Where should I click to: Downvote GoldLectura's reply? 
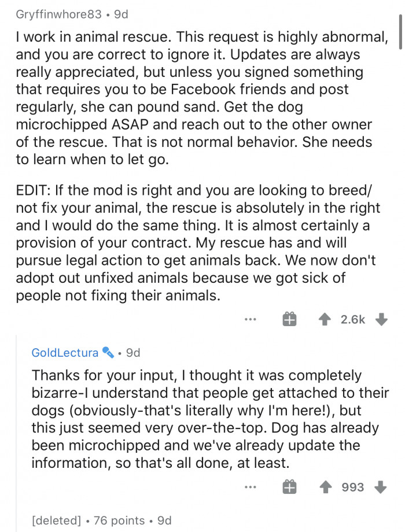[x=381, y=487]
